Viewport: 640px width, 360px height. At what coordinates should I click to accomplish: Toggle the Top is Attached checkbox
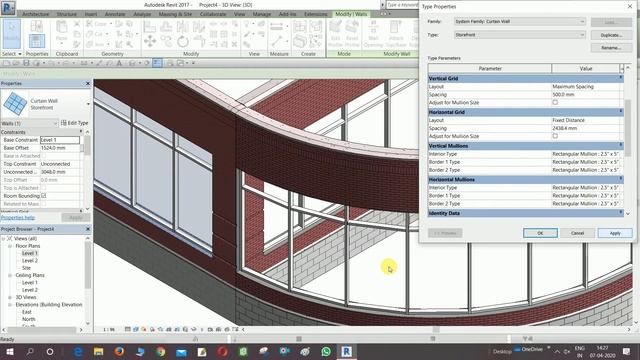coord(44,188)
